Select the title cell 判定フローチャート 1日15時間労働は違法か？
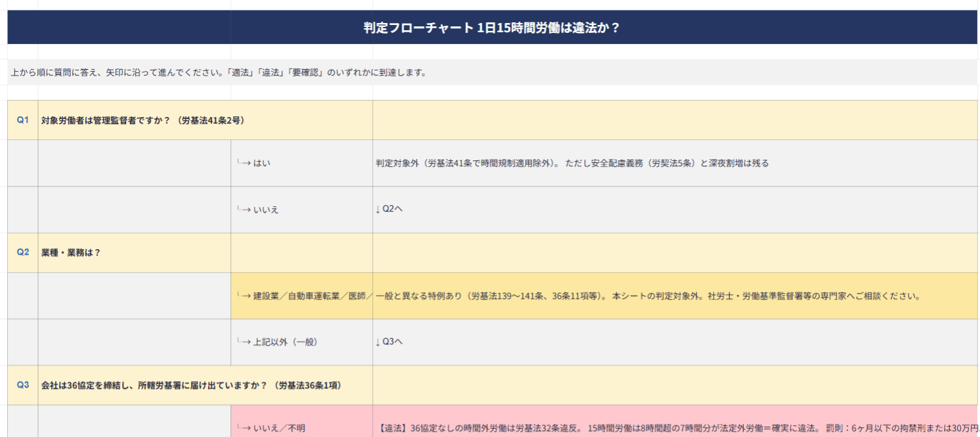This screenshot has width=980, height=437. (x=492, y=28)
